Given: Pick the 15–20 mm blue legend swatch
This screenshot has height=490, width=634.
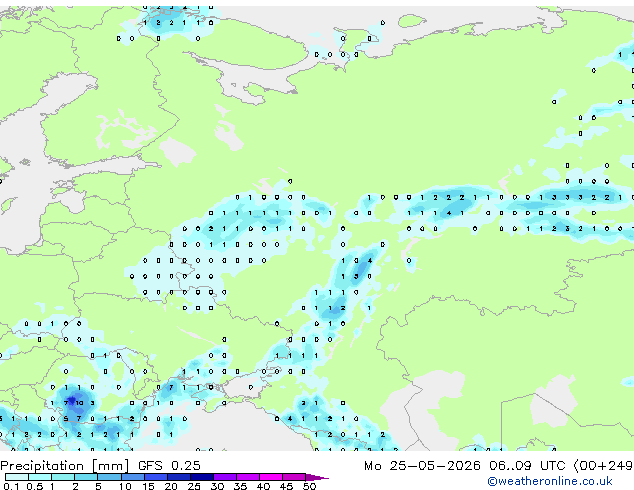Looking at the screenshot, I should [x=156, y=477].
